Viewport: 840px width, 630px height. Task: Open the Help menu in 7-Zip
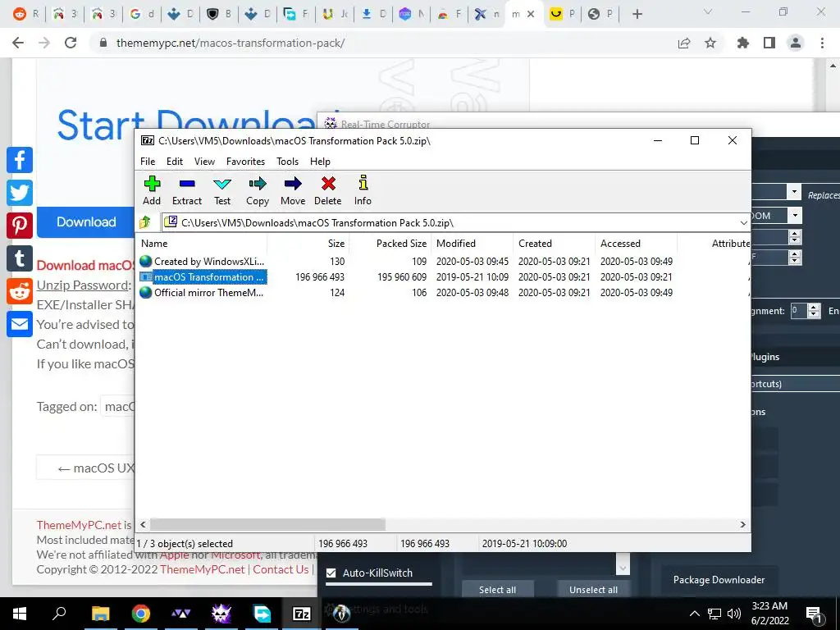pos(320,162)
